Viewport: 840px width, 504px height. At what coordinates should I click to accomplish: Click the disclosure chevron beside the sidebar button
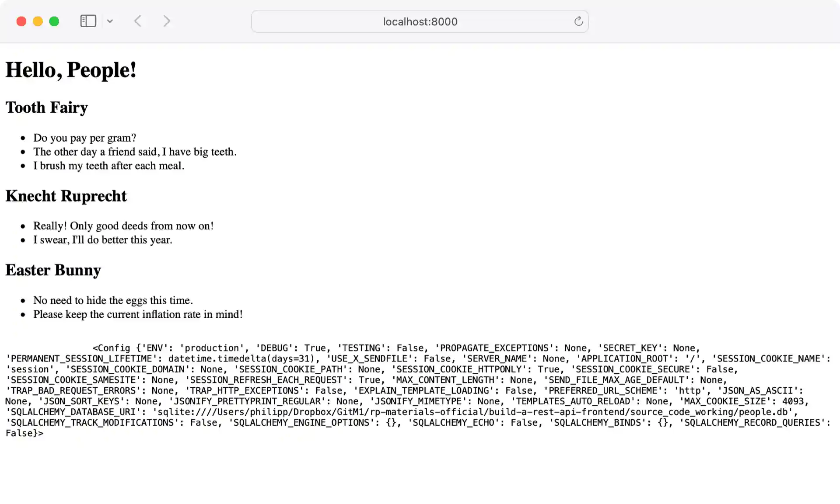(110, 21)
